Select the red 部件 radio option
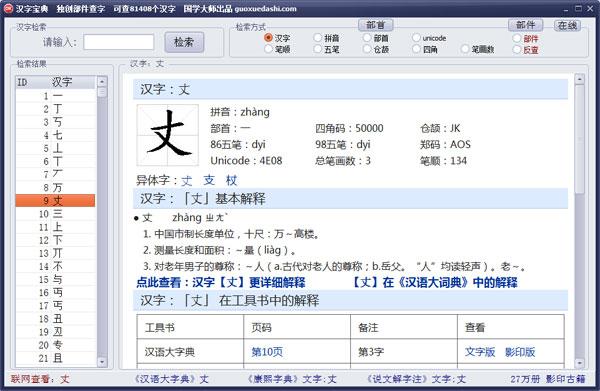This screenshot has height=391, width=600. pyautogui.click(x=517, y=38)
